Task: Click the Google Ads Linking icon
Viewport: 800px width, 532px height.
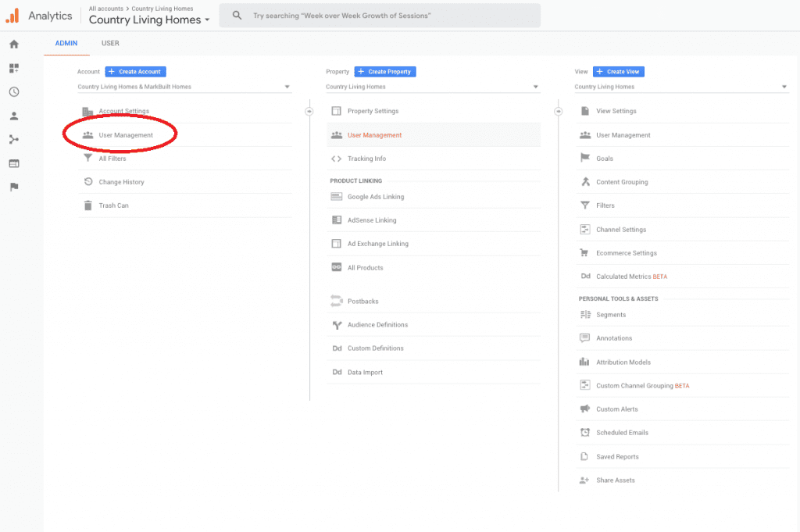Action: point(336,196)
